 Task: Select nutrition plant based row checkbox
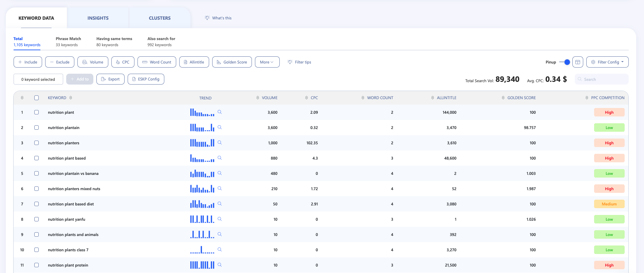[x=36, y=158]
